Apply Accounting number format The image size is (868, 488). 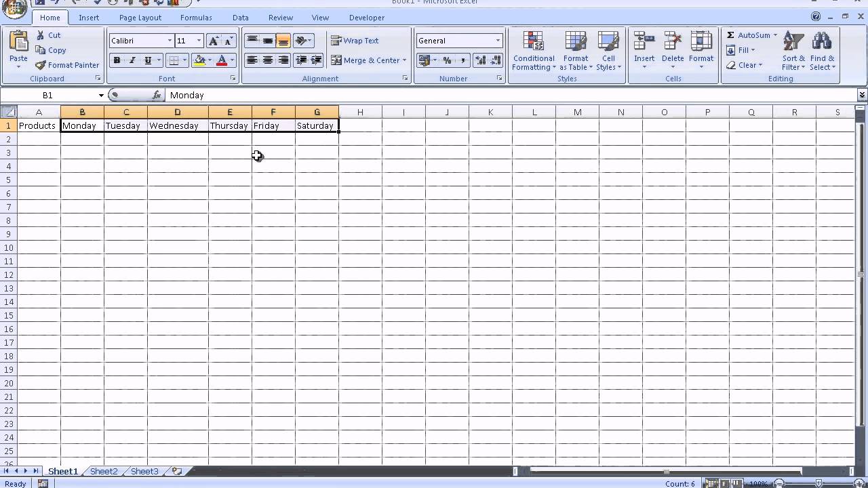(424, 60)
